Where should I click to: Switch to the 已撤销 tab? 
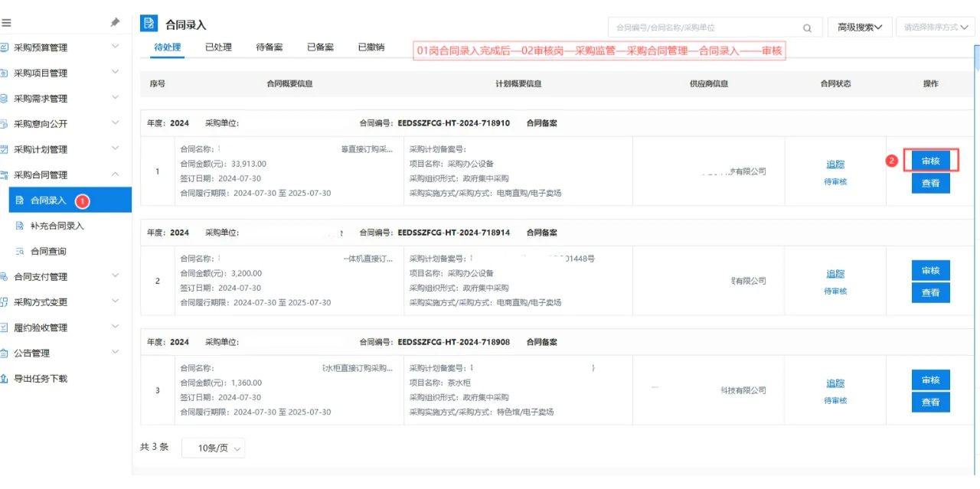(x=371, y=47)
